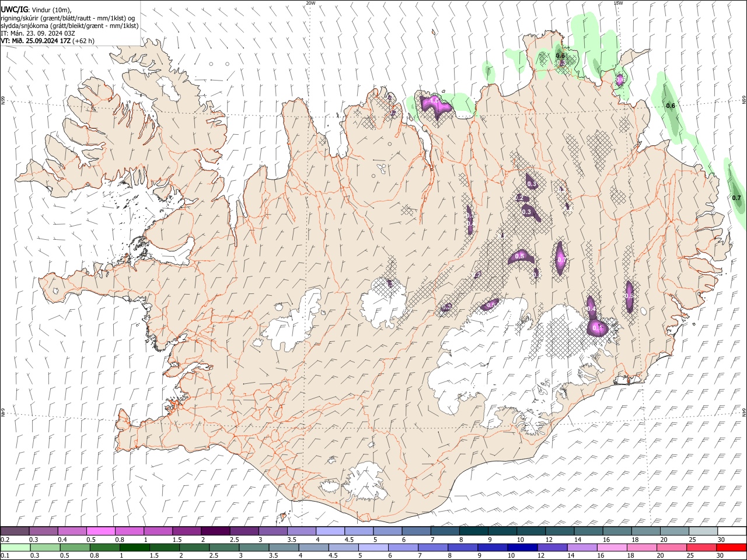Click the '0.1' value in bottom legend row
747x560 pixels.
pyautogui.click(x=5, y=555)
